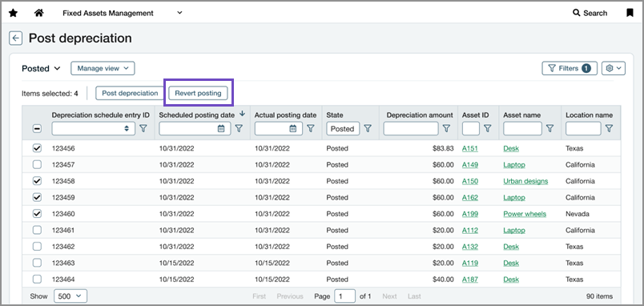Check the row 123464 checkbox
Image resolution: width=644 pixels, height=306 pixels.
37,280
